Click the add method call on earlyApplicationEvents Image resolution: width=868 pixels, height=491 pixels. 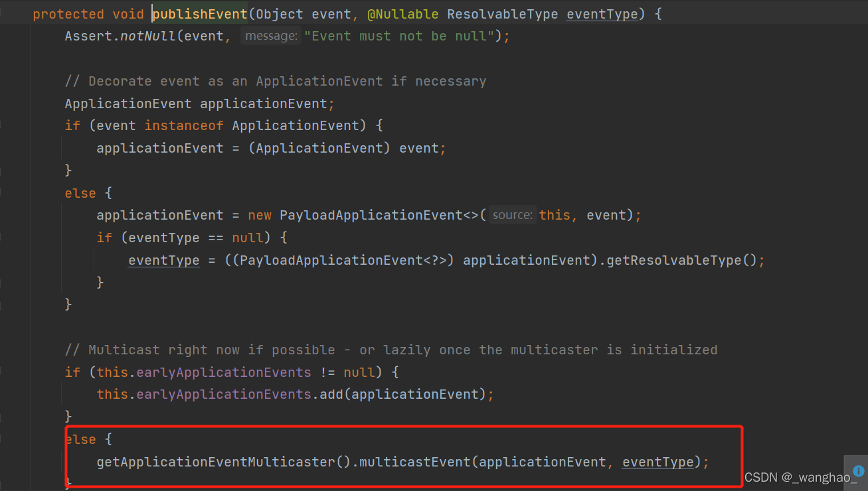pos(331,394)
